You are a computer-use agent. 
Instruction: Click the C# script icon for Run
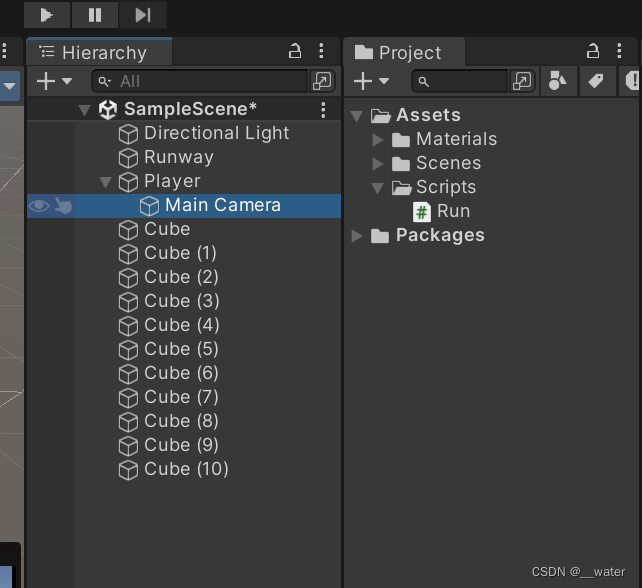coord(422,212)
